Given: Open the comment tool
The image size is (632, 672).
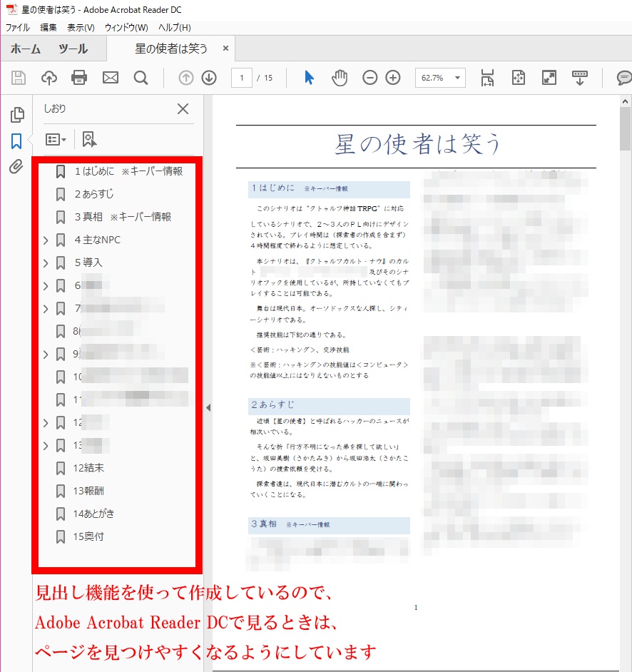Looking at the screenshot, I should point(623,78).
